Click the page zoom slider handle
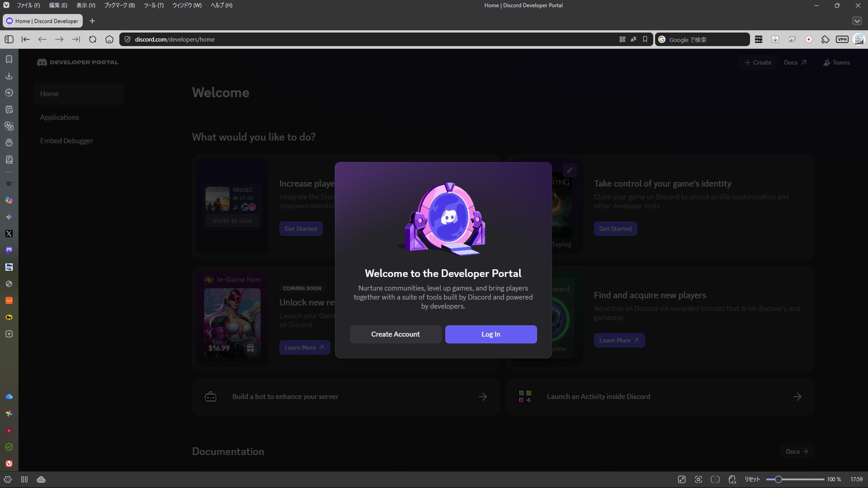The width and height of the screenshot is (868, 488). [778, 479]
